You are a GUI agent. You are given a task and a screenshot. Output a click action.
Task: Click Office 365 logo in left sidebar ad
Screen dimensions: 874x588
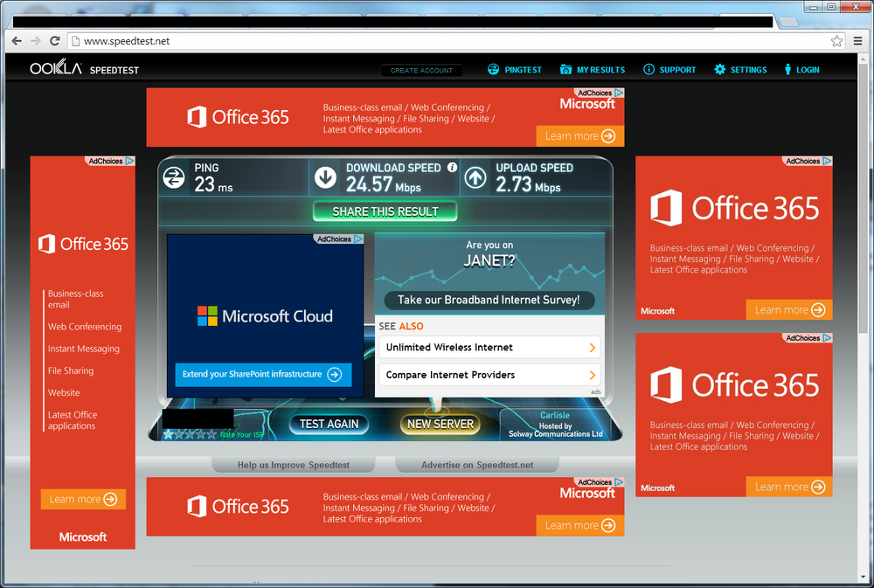click(x=83, y=244)
